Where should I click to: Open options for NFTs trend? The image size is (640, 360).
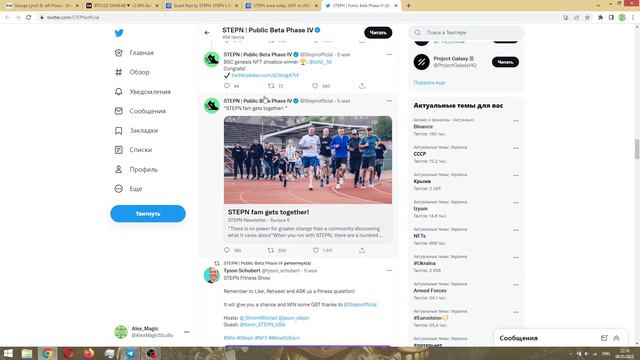pyautogui.click(x=516, y=230)
